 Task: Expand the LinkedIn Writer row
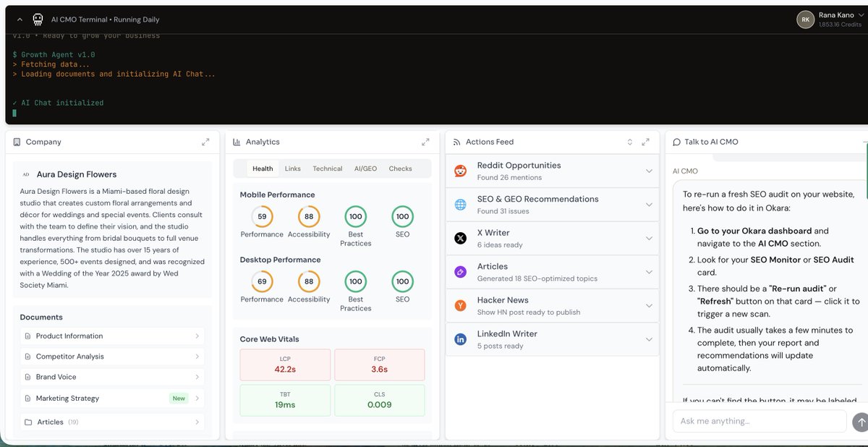[553, 339]
